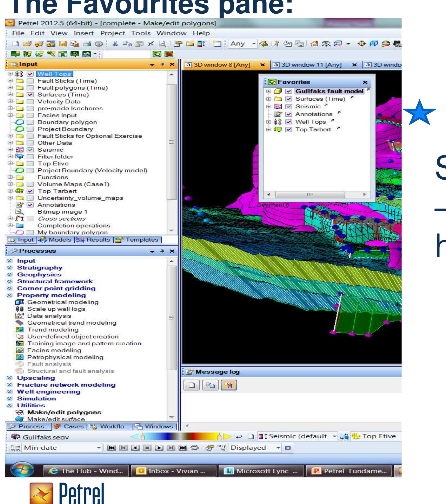Switch to the Models tab
Screen dimensions: 446x504
[55, 240]
